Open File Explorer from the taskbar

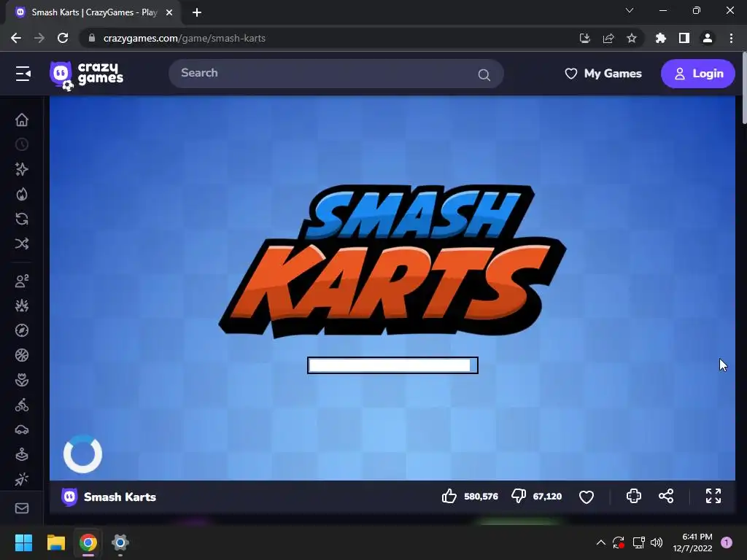tap(55, 542)
